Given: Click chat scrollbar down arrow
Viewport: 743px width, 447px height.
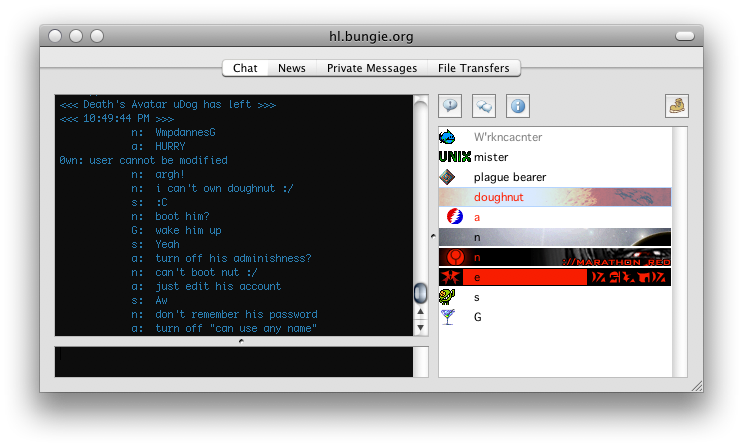Looking at the screenshot, I should 421,327.
